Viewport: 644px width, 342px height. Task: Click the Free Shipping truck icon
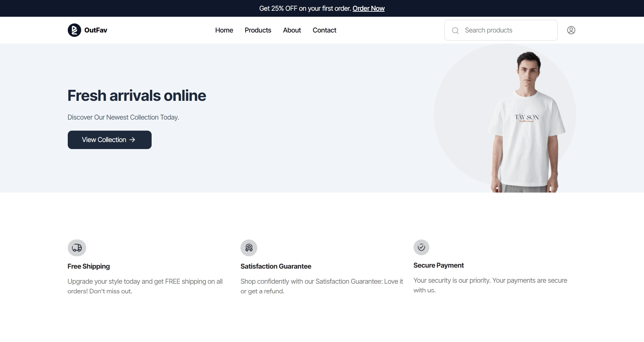(x=77, y=248)
